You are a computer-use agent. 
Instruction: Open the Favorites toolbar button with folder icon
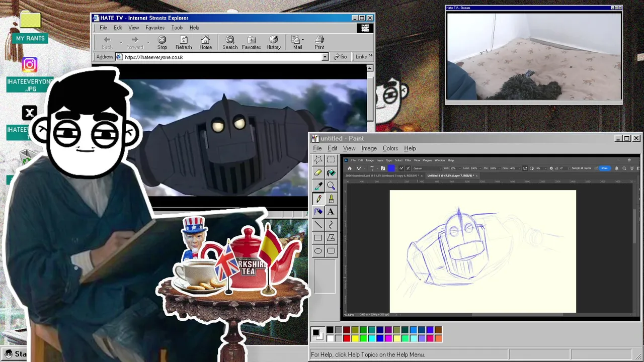click(x=252, y=43)
